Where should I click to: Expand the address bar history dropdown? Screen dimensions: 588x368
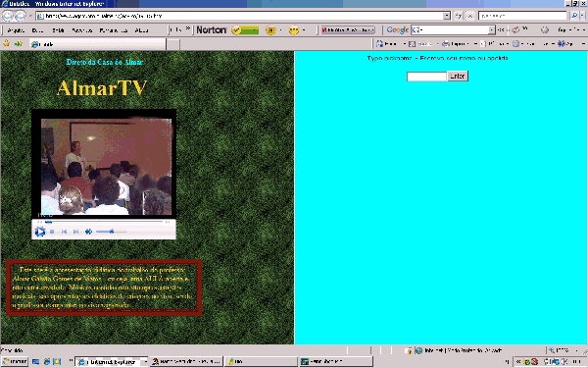tap(447, 16)
